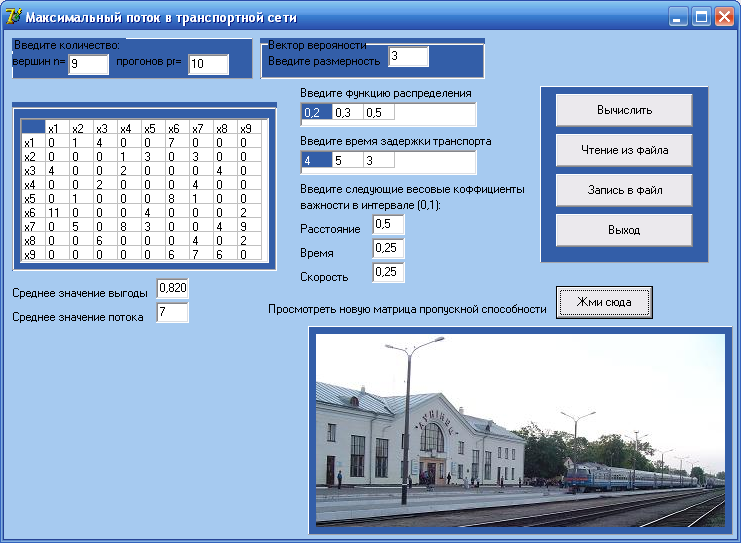The height and width of the screenshot is (543, 741).
Task: Click the delay time cell with value 5
Action: (x=347, y=160)
